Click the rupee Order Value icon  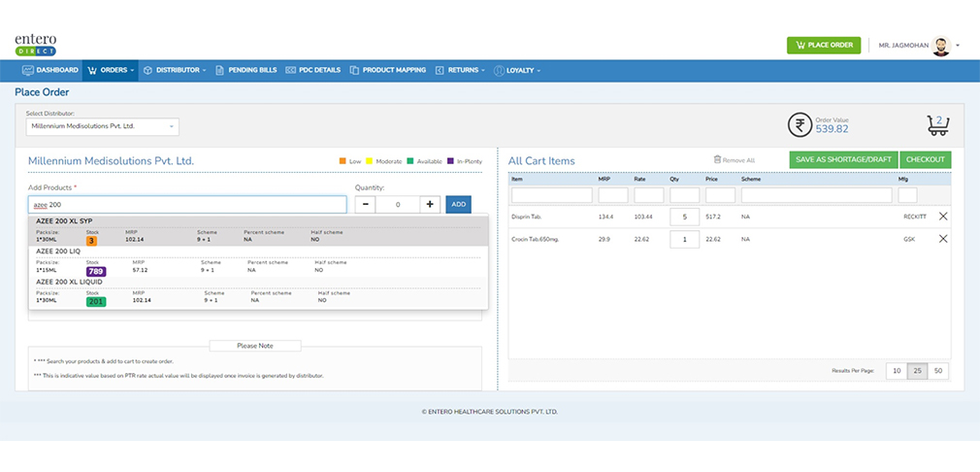point(800,125)
